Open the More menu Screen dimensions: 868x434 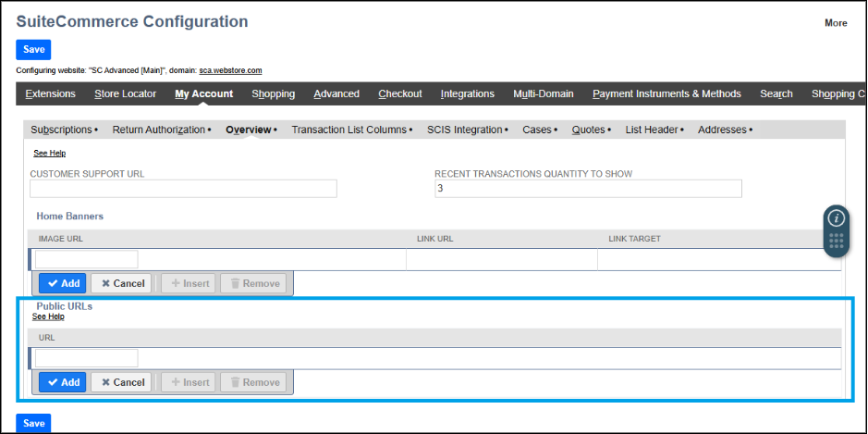tap(836, 23)
